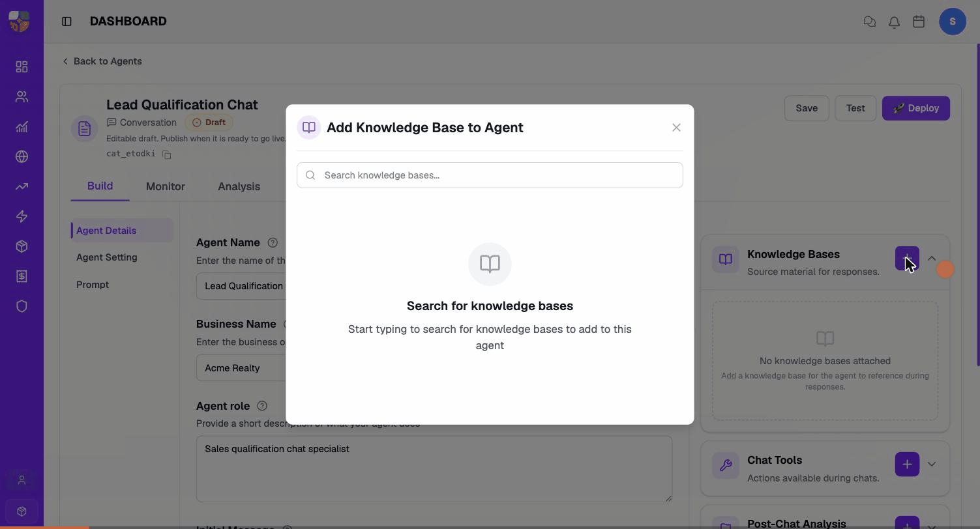Open the cube package icon in sidebar
The width and height of the screenshot is (980, 529).
[22, 246]
